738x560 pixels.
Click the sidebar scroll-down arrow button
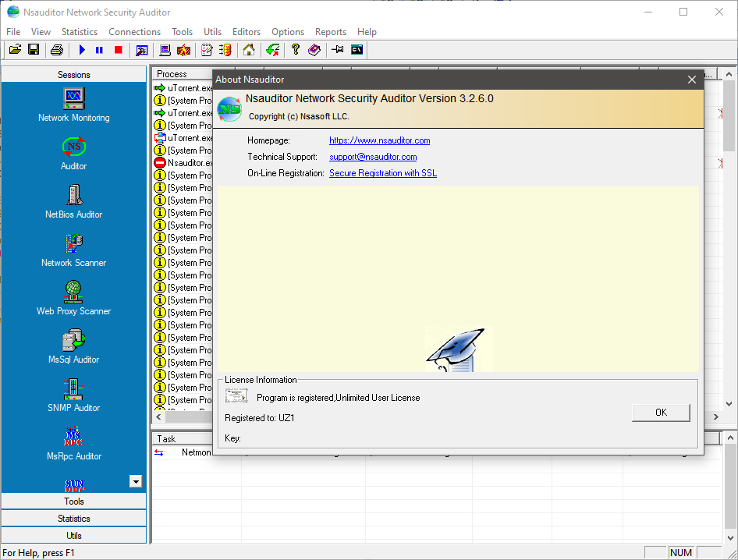click(136, 481)
